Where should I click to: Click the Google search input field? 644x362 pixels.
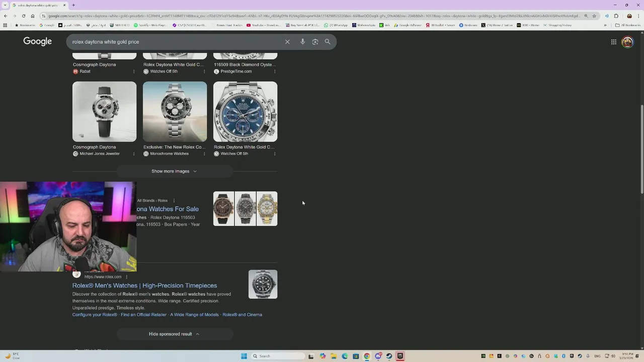coord(176,42)
